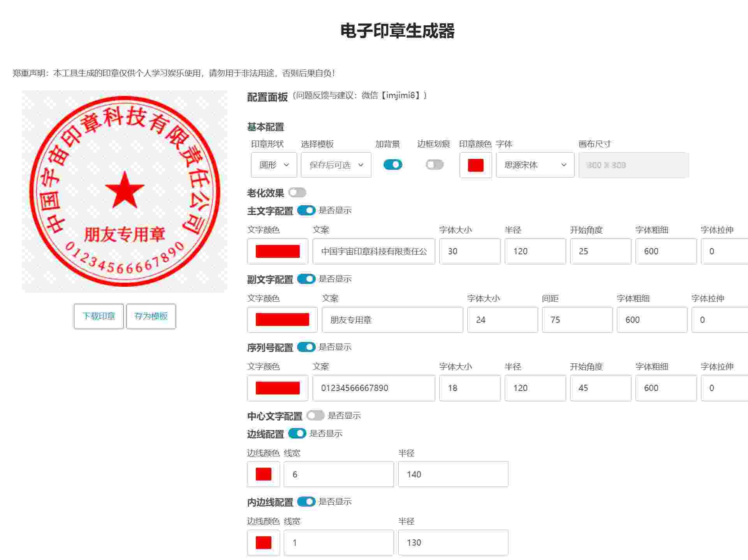Screen dimensions: 748x560
Task: Toggle the 加背景 background switch
Action: (392, 165)
